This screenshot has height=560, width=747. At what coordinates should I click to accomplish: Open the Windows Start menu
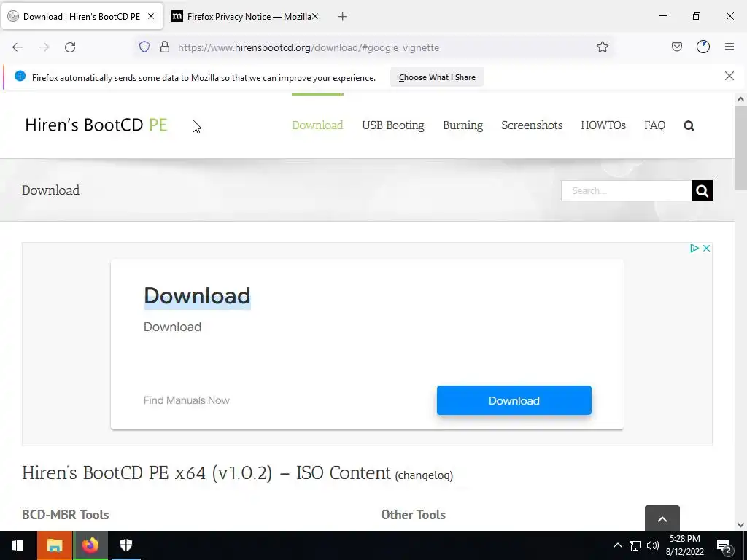tap(18, 545)
